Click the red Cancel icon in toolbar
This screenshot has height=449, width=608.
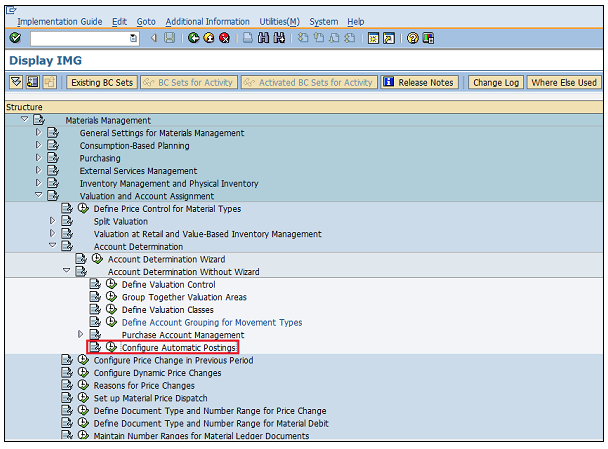225,38
